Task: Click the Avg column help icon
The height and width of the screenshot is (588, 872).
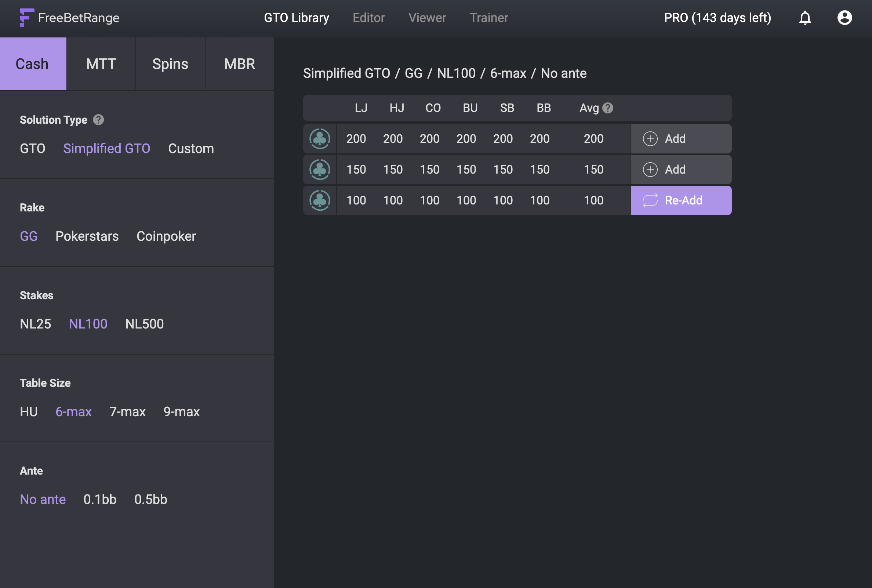Action: click(607, 108)
